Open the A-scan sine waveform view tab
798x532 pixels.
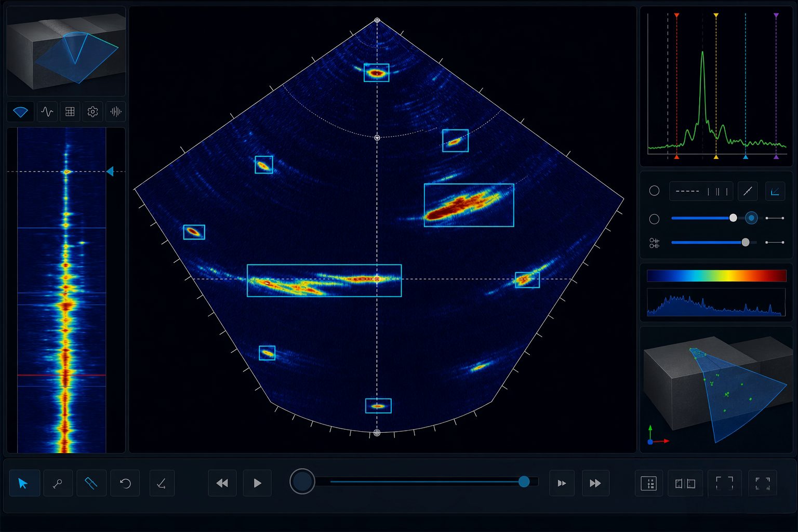pos(47,112)
